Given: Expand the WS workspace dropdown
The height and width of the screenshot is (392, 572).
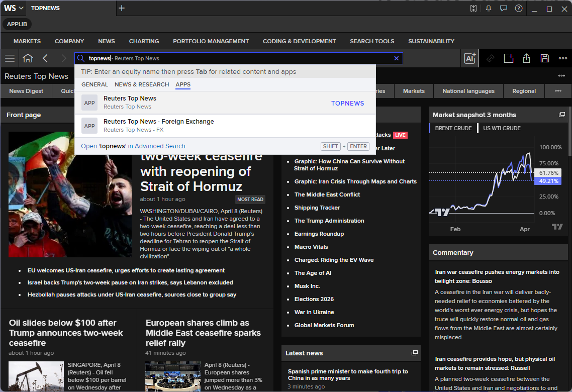Looking at the screenshot, I should coord(14,8).
